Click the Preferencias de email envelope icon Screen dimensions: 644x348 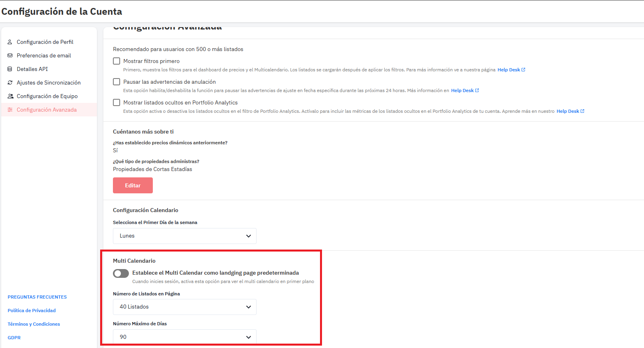pos(10,55)
